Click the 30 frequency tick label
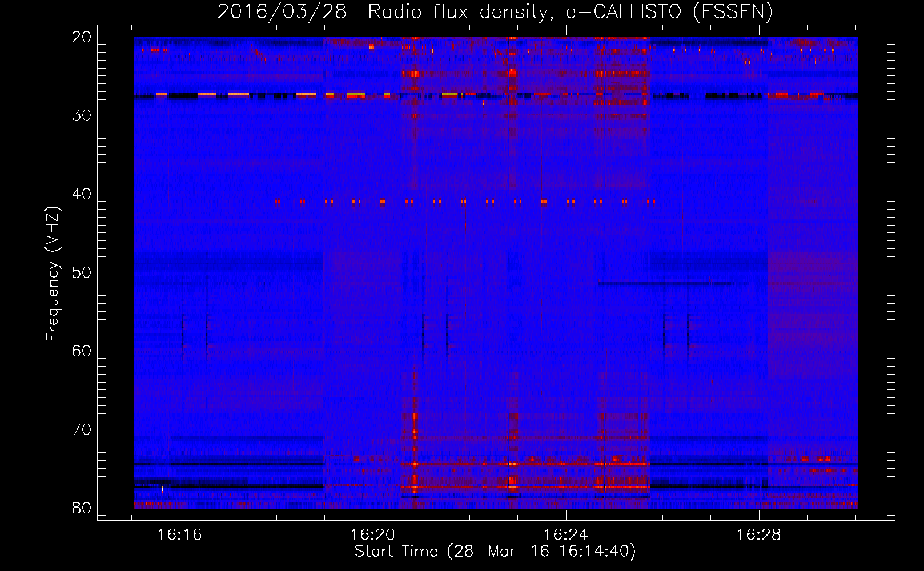Viewport: 924px width, 571px height. [x=82, y=115]
